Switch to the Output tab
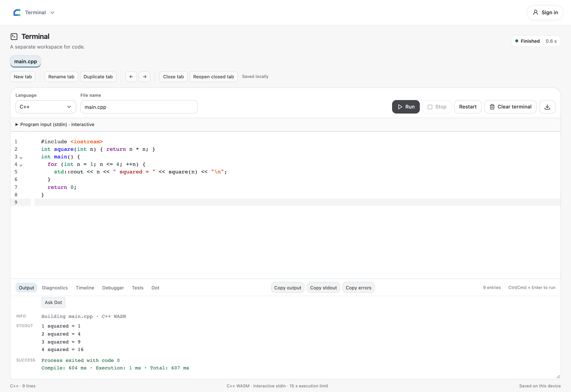 click(26, 288)
